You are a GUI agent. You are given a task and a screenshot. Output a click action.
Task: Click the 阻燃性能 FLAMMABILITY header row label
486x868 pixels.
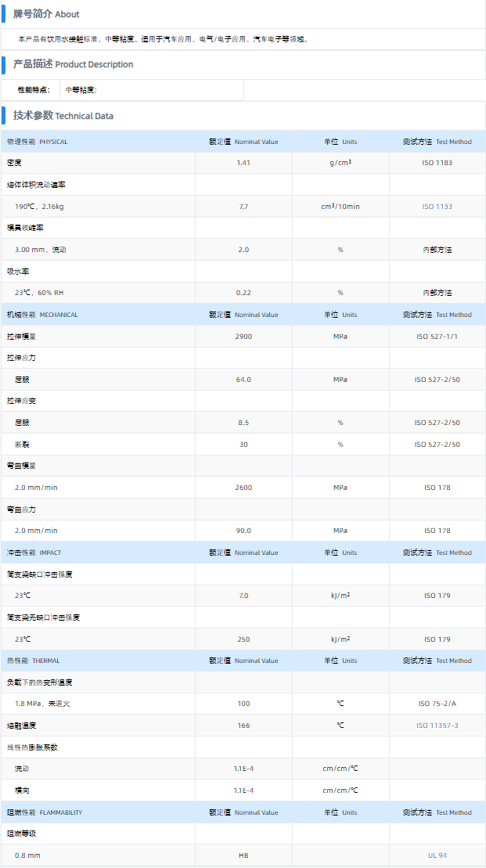coord(45,812)
